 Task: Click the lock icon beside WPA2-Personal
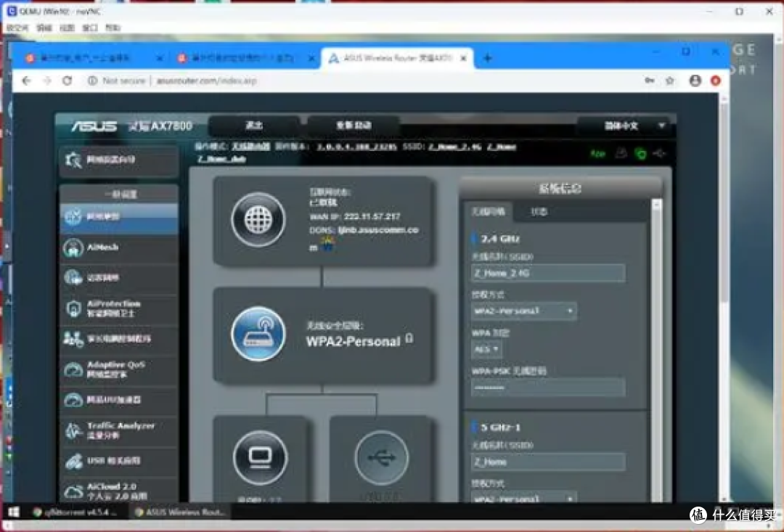(x=409, y=338)
